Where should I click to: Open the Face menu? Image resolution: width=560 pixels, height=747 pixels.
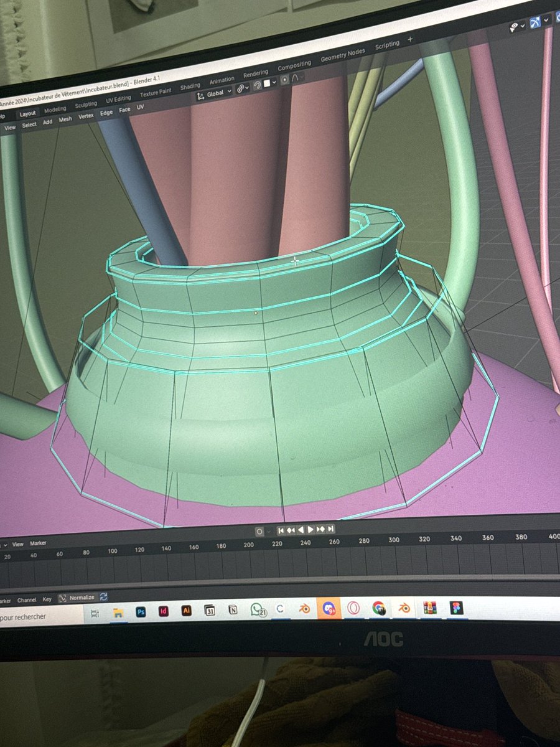tap(124, 110)
